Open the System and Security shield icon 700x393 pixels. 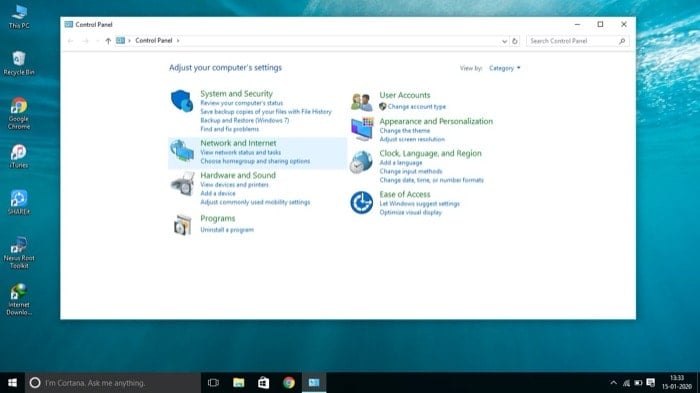tap(182, 100)
